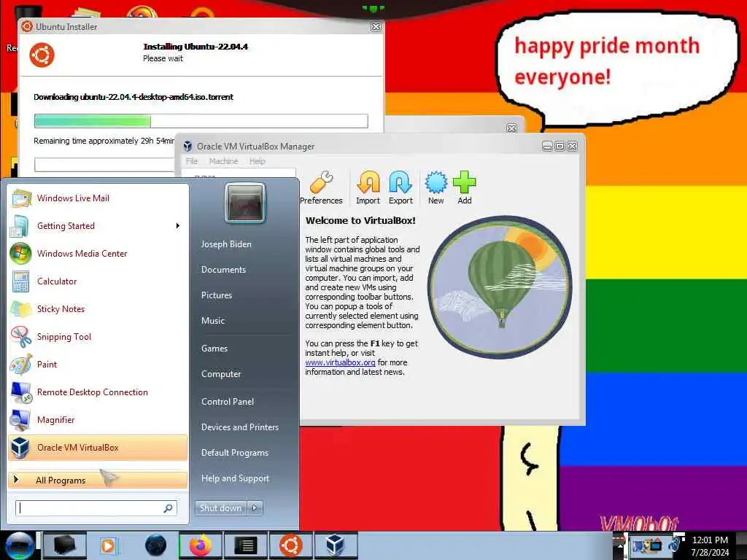
Task: Click the Start orb button
Action: 19,545
